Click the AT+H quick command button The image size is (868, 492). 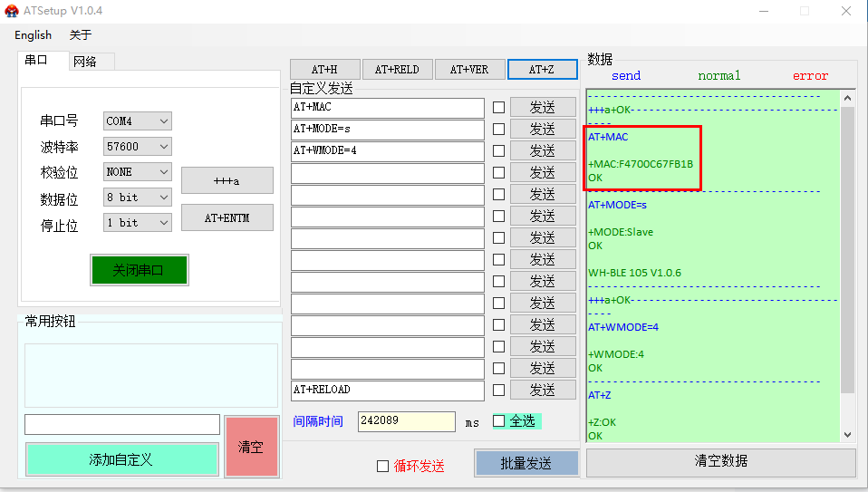324,70
